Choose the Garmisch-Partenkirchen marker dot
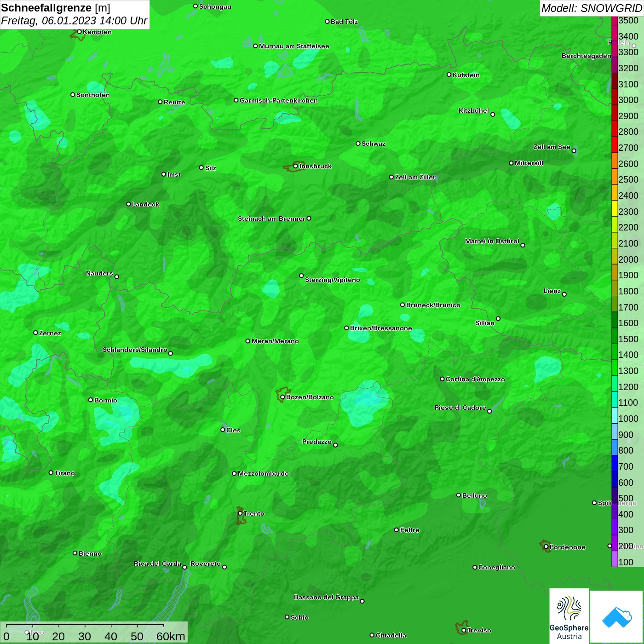644x644 pixels. coord(236,100)
